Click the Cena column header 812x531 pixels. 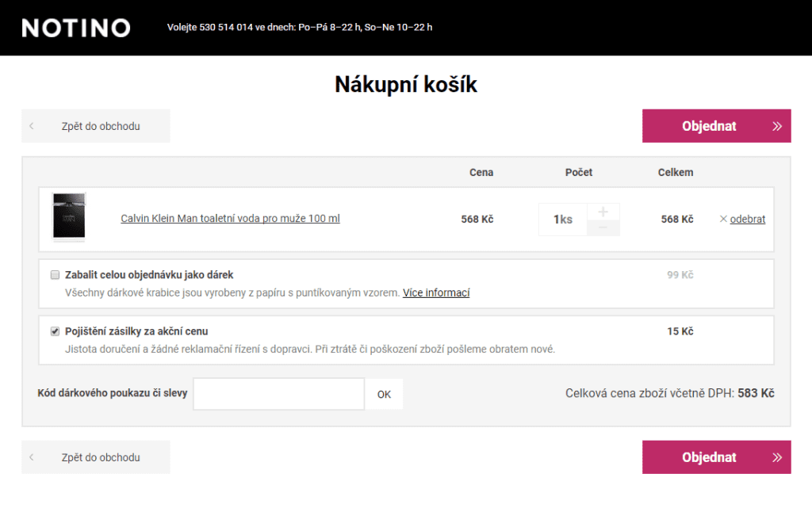point(481,172)
